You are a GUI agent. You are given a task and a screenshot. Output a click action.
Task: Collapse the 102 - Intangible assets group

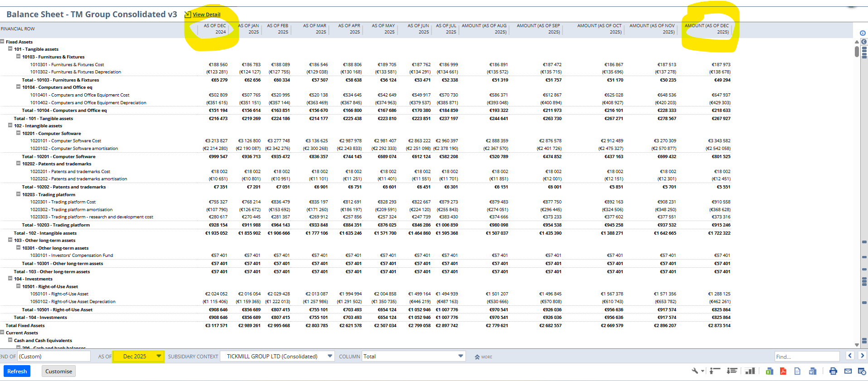click(10, 125)
